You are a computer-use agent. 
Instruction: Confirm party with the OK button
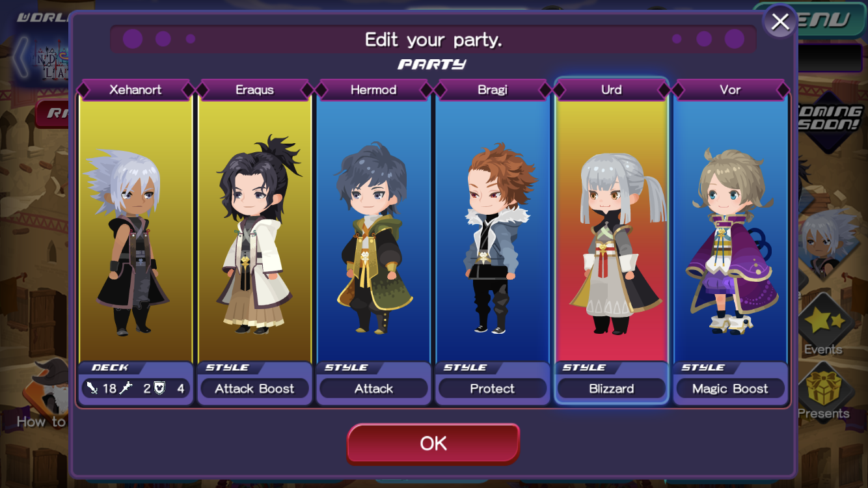click(x=433, y=444)
